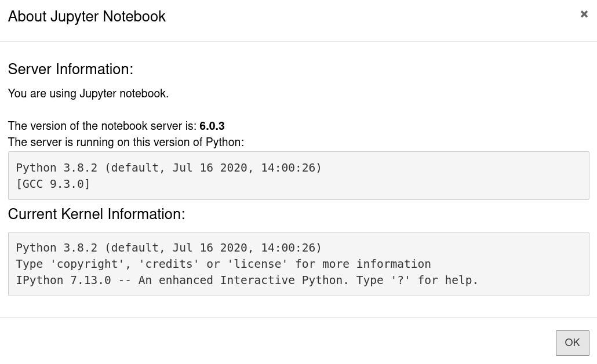Screen dimensions: 597x364
Task: Click the server Python version description line
Action: pyautogui.click(x=126, y=142)
